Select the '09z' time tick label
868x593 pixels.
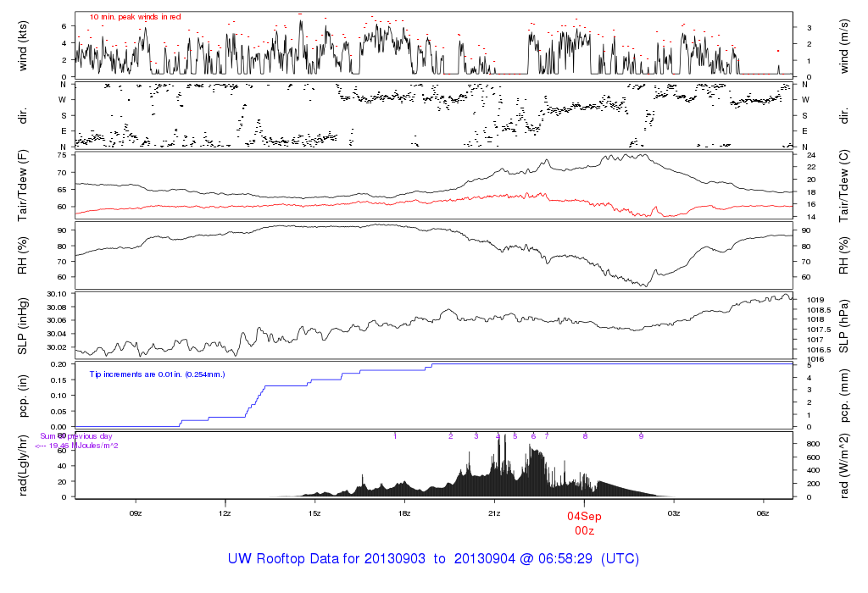[x=136, y=513]
